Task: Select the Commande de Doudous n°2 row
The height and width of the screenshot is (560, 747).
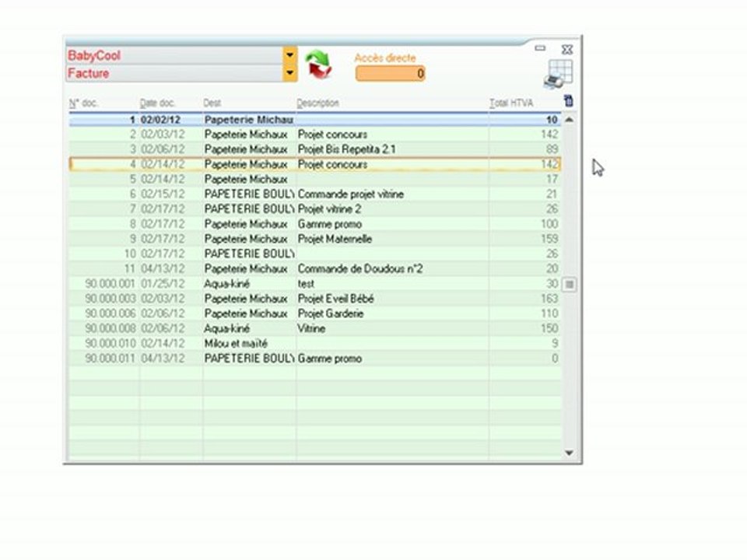Action: click(315, 268)
